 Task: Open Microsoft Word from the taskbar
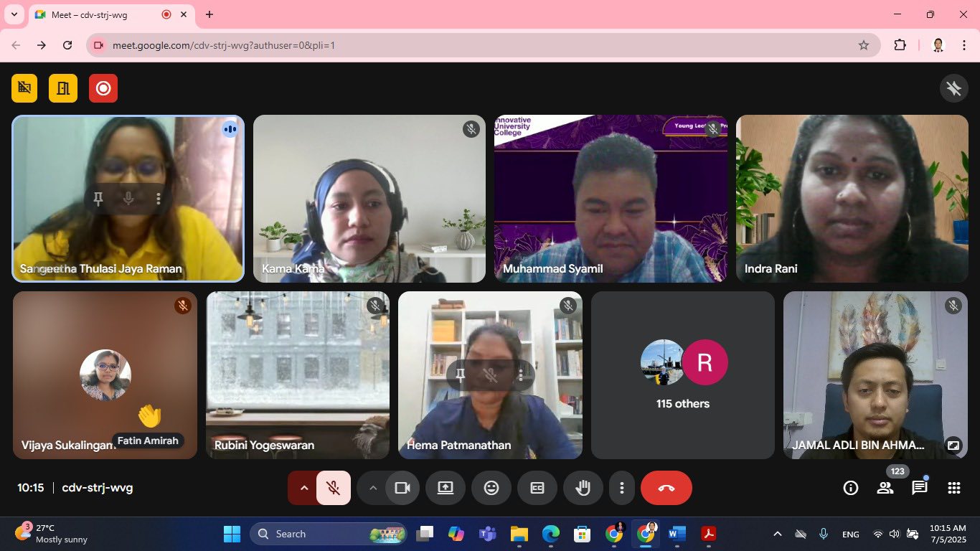click(677, 534)
